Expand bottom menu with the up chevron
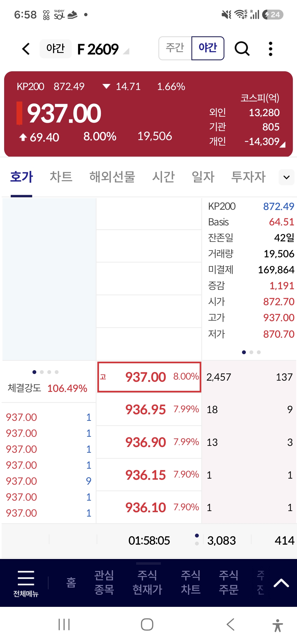The width and height of the screenshot is (297, 644). 281,583
